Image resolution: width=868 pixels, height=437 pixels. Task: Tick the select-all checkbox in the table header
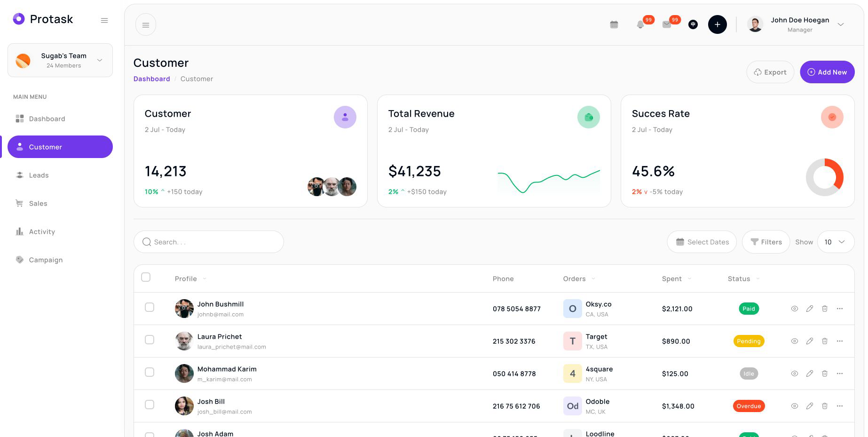[146, 277]
